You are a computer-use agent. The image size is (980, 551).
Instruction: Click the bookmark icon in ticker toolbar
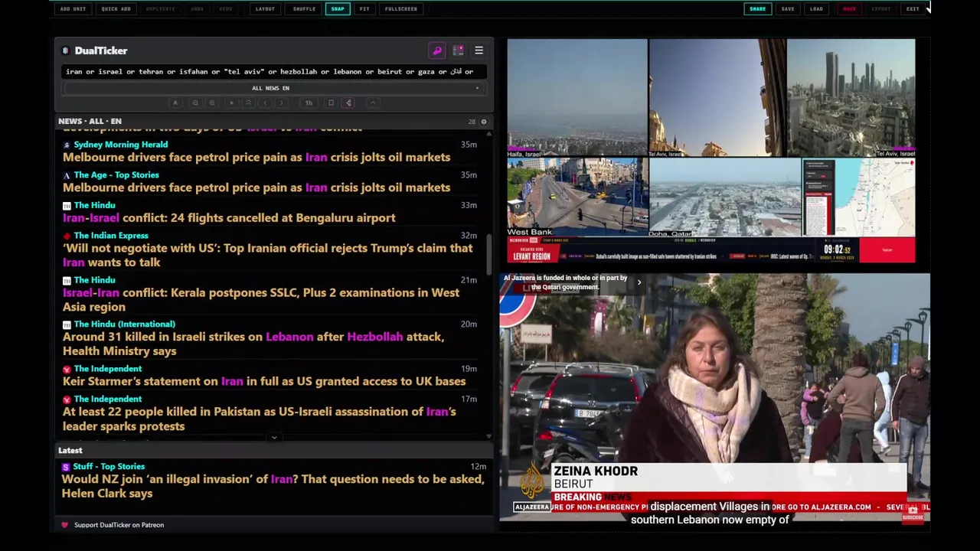pyautogui.click(x=331, y=103)
